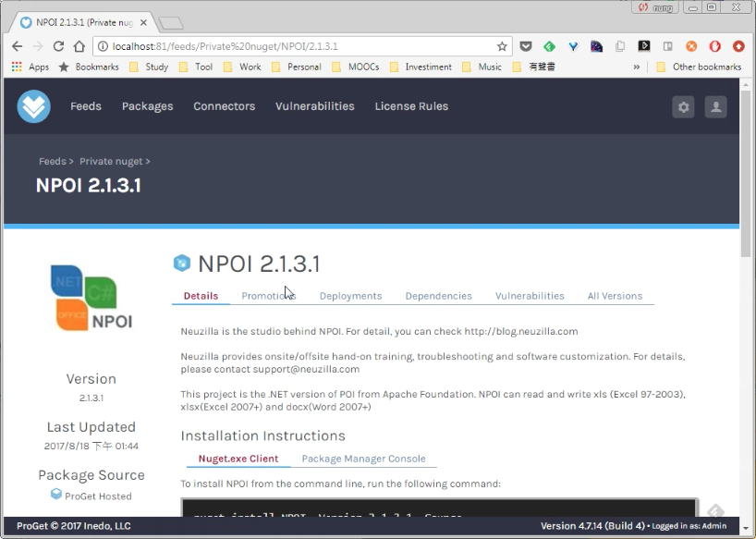Reload the page with refresh icon

click(x=58, y=46)
